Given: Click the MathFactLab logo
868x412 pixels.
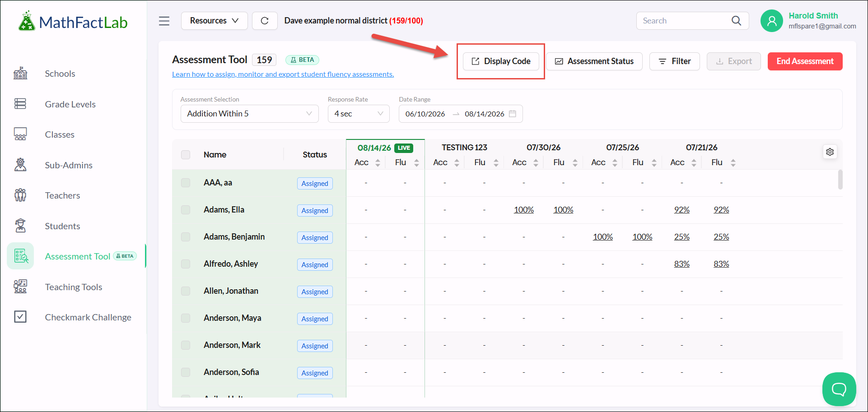Looking at the screenshot, I should pyautogui.click(x=73, y=21).
